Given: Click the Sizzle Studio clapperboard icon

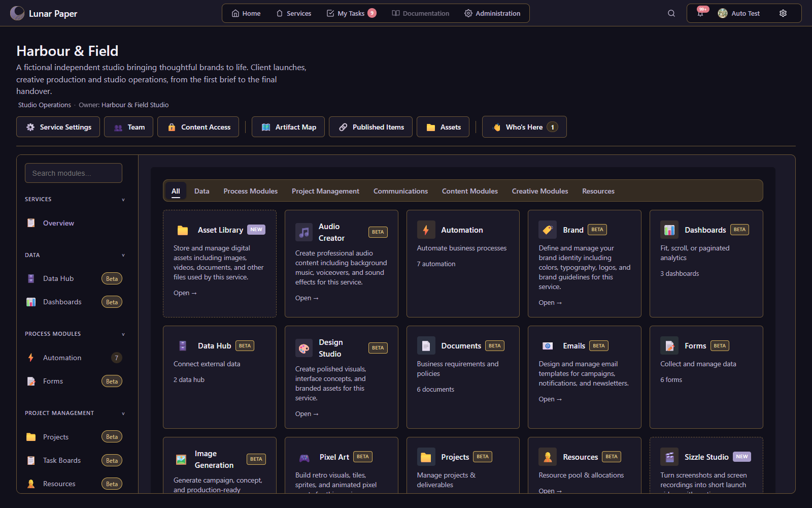Looking at the screenshot, I should click(669, 457).
